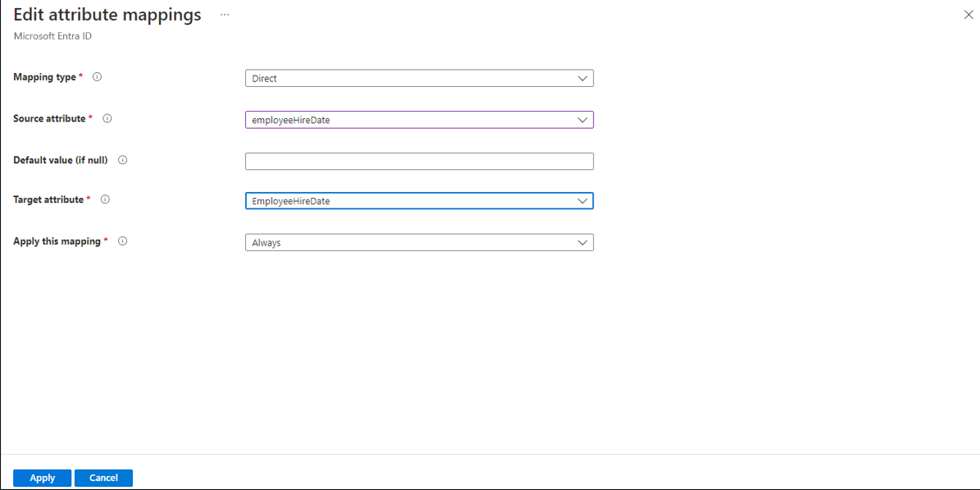
Task: Click the info icon beside Source attribute
Action: pyautogui.click(x=107, y=118)
